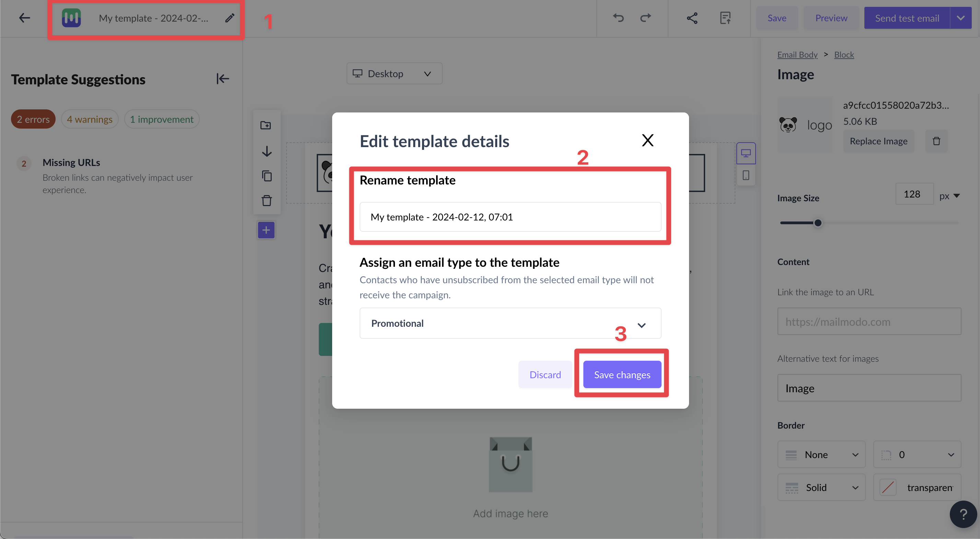Screen dimensions: 980x539
Task: Click the save to notes icon
Action: pos(726,18)
